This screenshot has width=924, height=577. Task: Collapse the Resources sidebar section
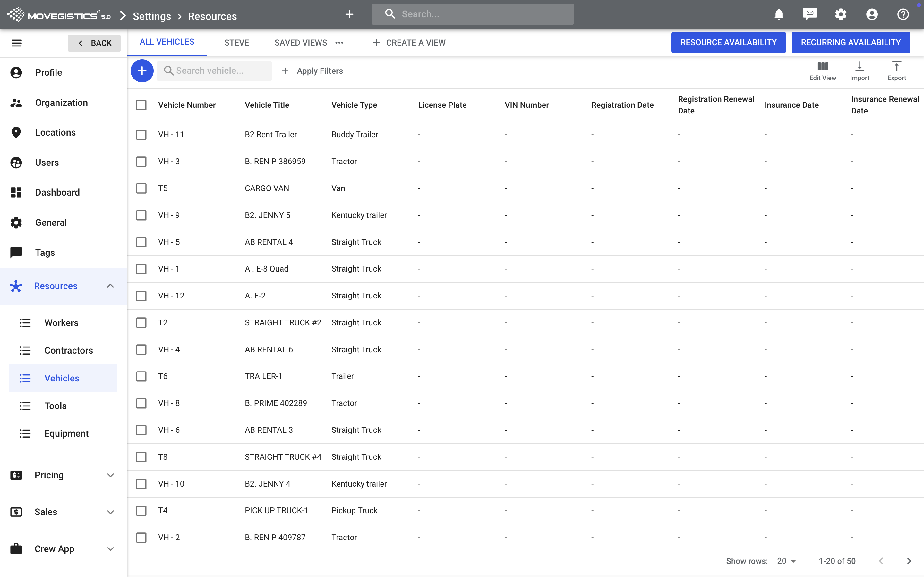click(x=110, y=286)
